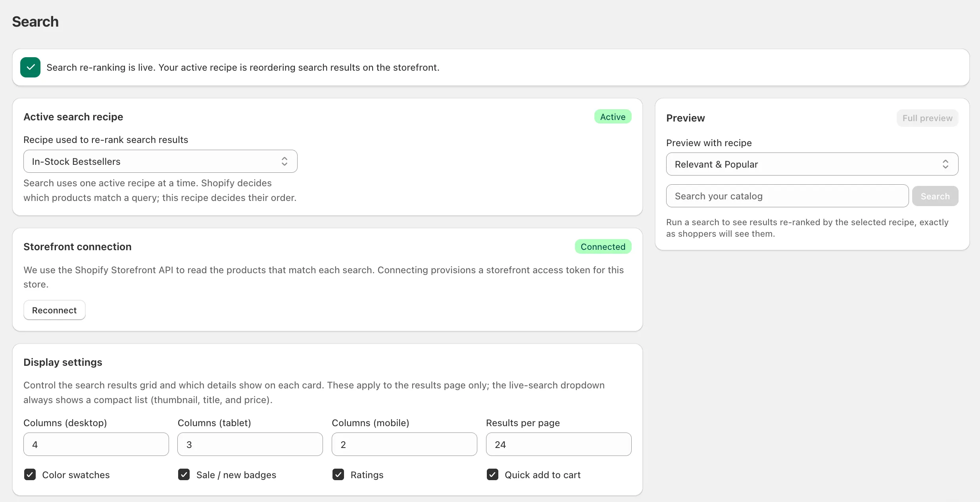The height and width of the screenshot is (502, 980).
Task: Click the Search button in Preview panel
Action: (x=935, y=196)
